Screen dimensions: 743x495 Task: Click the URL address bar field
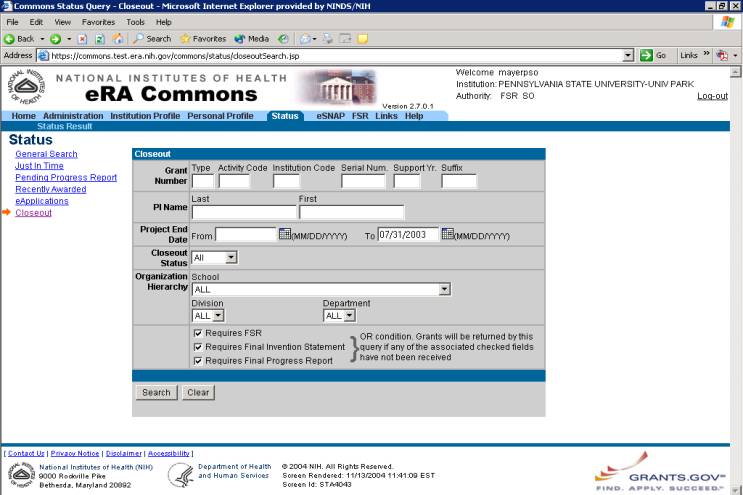pyautogui.click(x=335, y=56)
